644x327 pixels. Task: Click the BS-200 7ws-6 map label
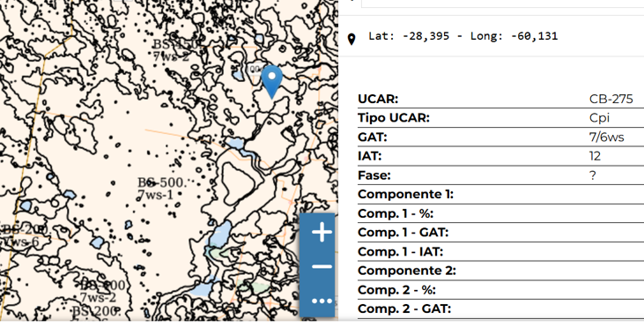[23, 236]
